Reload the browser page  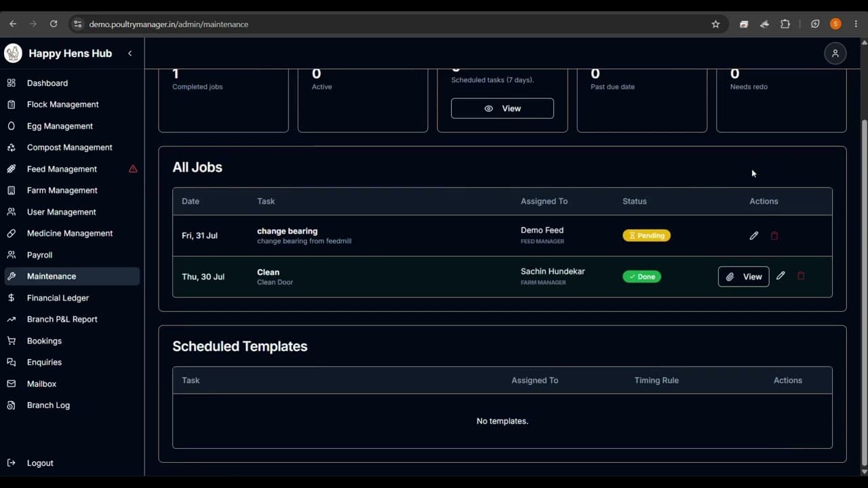click(x=54, y=24)
